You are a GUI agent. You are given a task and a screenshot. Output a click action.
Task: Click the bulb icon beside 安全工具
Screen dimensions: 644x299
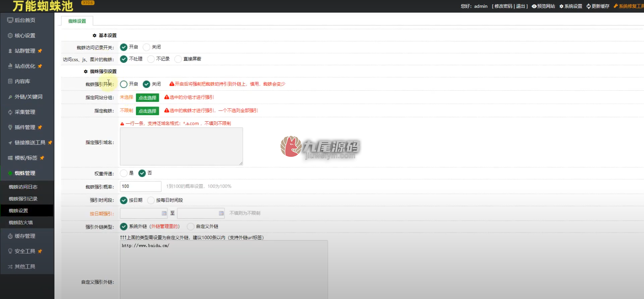[x=10, y=251]
